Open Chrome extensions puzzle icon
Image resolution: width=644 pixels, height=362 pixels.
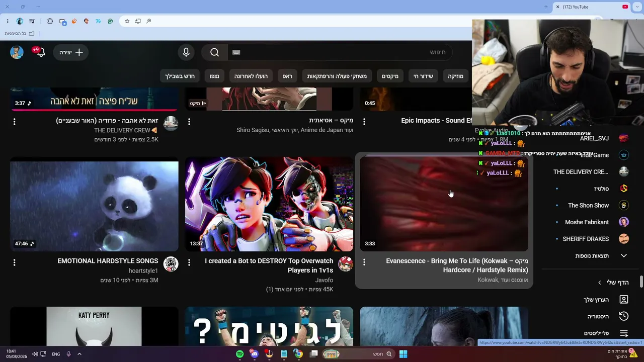[50, 21]
